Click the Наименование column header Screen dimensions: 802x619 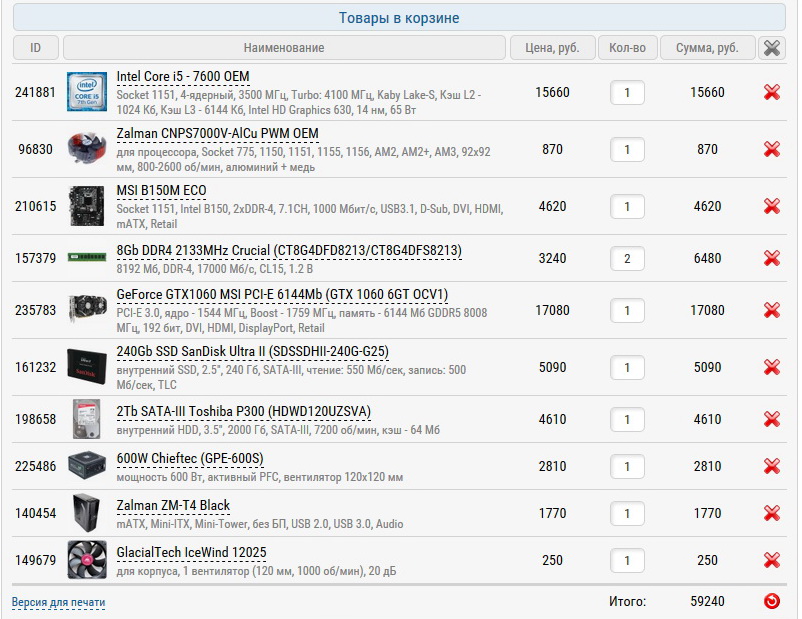[284, 48]
